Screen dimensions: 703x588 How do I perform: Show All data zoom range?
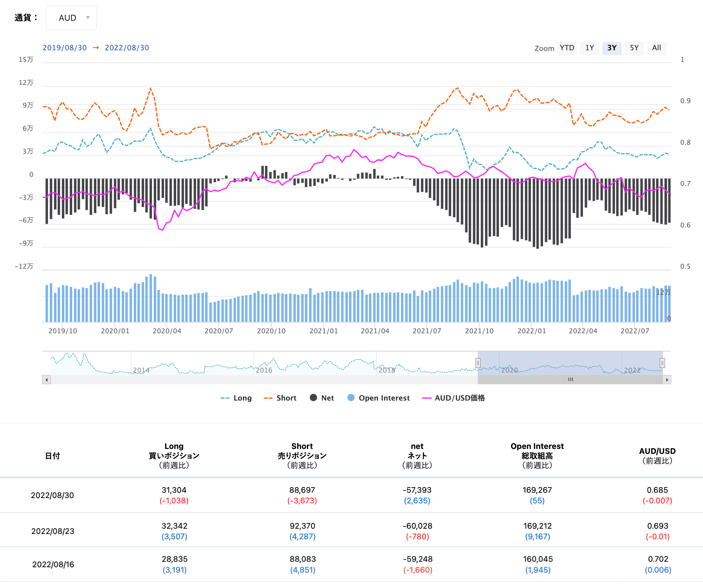pyautogui.click(x=657, y=48)
